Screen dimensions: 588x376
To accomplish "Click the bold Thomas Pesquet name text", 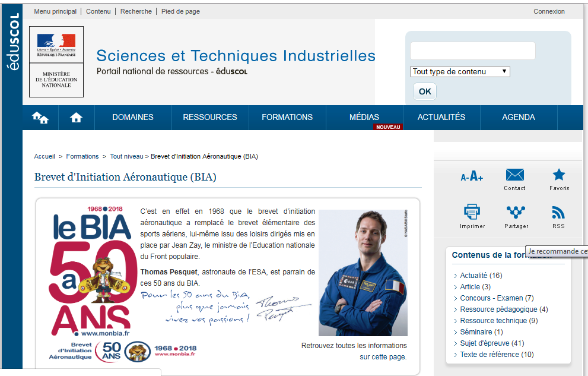I will click(169, 271).
